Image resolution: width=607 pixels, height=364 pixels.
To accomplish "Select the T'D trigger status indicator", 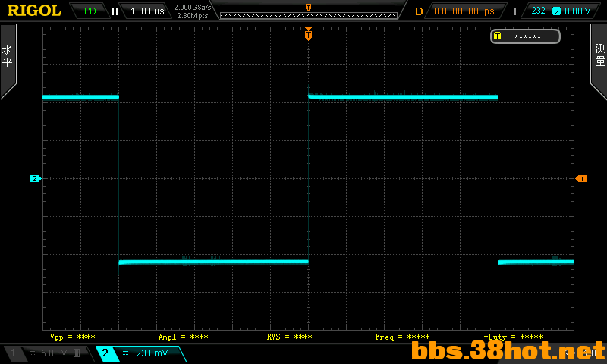I will (x=89, y=11).
